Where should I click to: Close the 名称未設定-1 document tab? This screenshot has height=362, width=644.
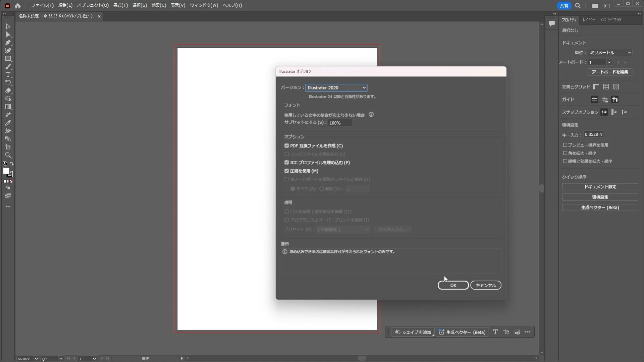99,16
